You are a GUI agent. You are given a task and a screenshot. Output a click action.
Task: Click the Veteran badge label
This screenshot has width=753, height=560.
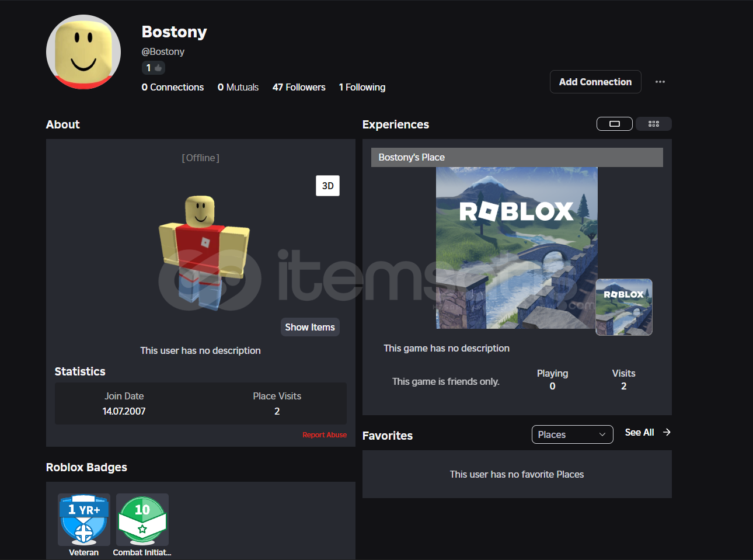pyautogui.click(x=84, y=552)
